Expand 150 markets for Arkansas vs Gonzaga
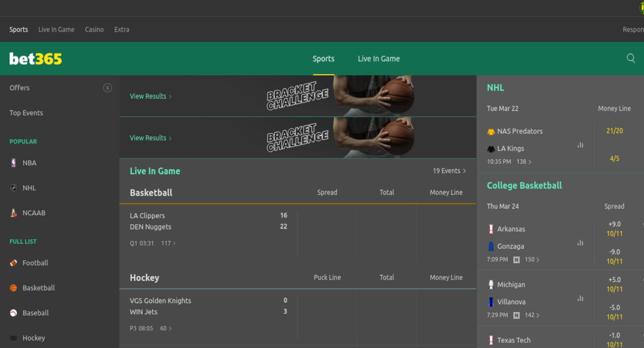644x348 pixels. (532, 259)
